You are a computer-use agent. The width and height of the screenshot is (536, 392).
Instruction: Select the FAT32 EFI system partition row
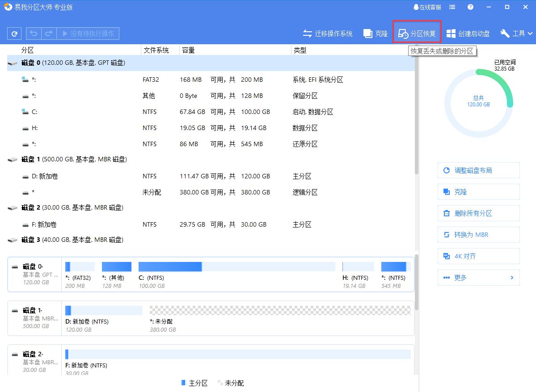(211, 80)
